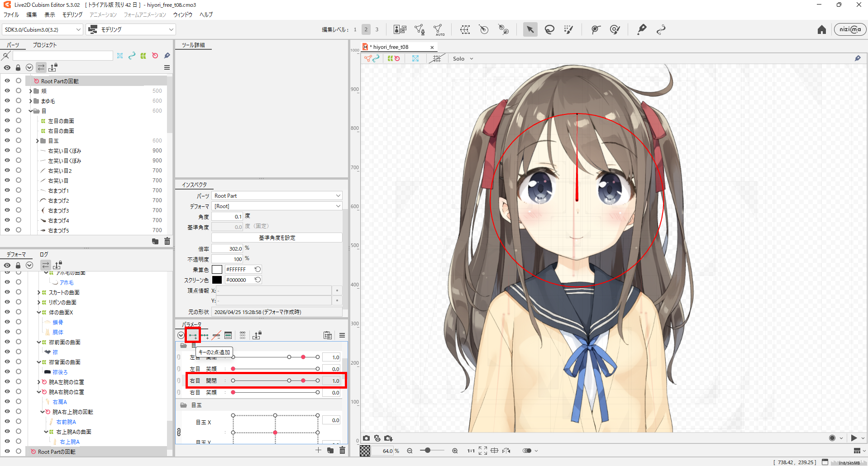This screenshot has height=466, width=868.
Task: Zoom in the canvas with magnifier plus
Action: 455,451
